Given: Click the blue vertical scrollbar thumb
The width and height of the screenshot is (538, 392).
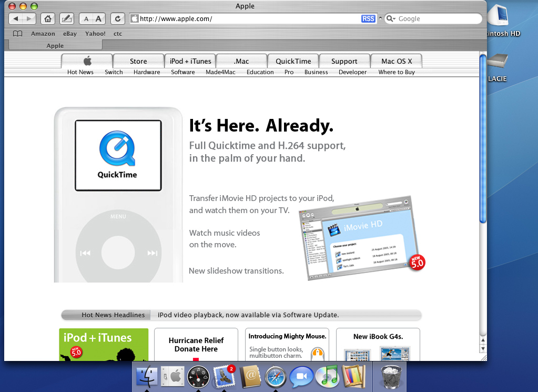Looking at the screenshot, I should [x=483, y=139].
